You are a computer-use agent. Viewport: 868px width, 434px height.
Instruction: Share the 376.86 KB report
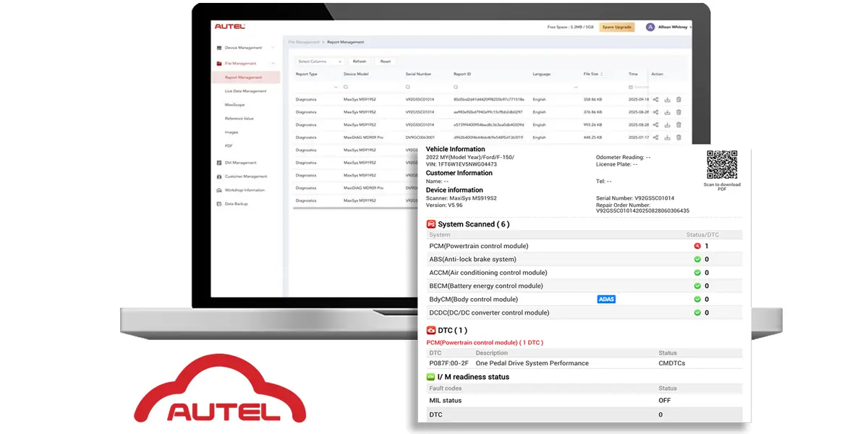[655, 112]
